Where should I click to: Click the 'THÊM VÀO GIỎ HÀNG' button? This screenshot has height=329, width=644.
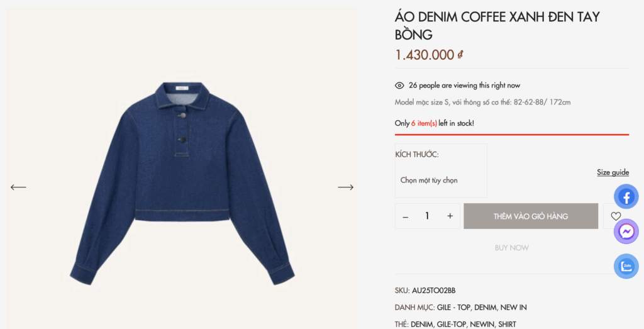(x=531, y=216)
